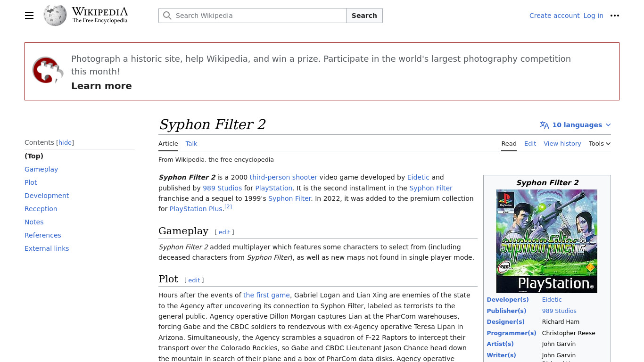Click Publisher(s) label in infobox
The image size is (644, 362).
tap(506, 311)
